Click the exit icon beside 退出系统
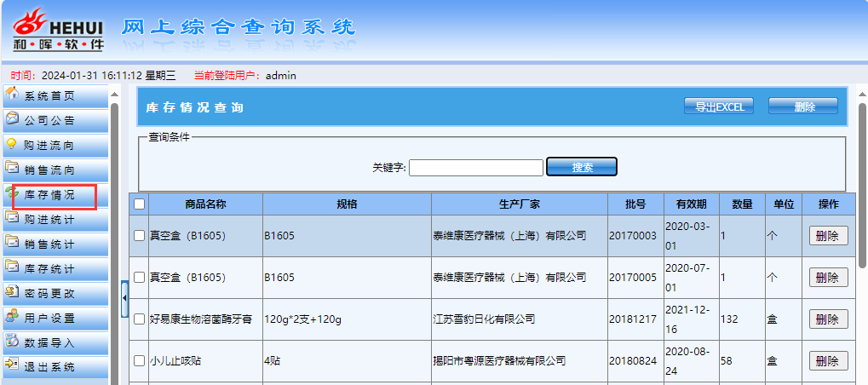 point(12,366)
